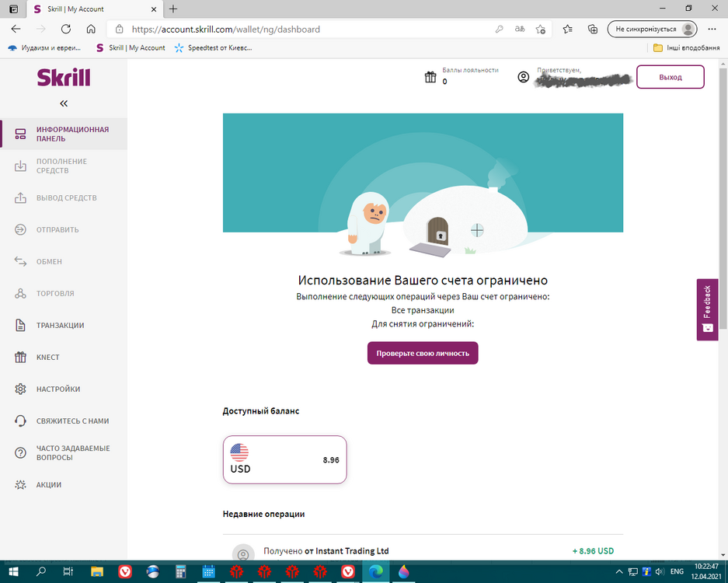The image size is (728, 583).
Task: Open Skrill | My Account bookmark
Action: point(131,47)
